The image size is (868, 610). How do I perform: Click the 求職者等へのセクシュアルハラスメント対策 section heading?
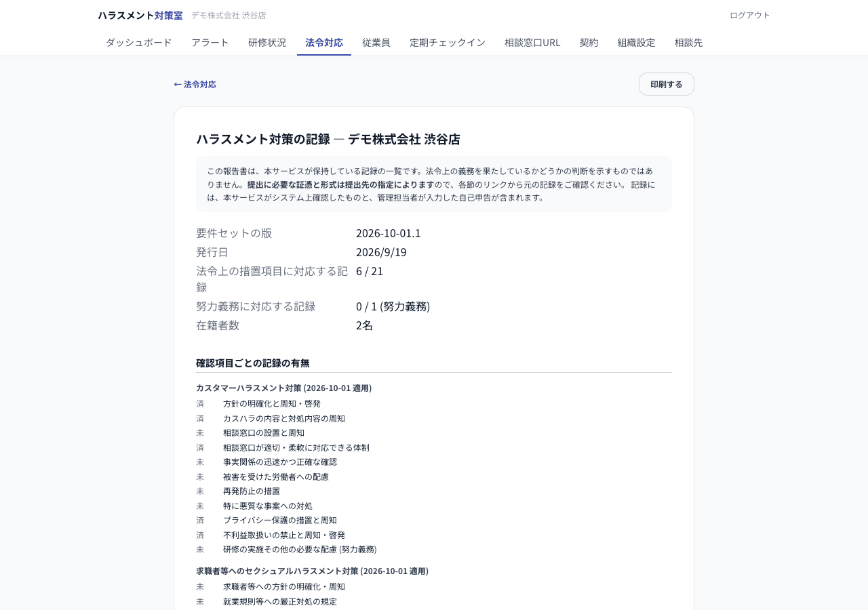coord(312,571)
